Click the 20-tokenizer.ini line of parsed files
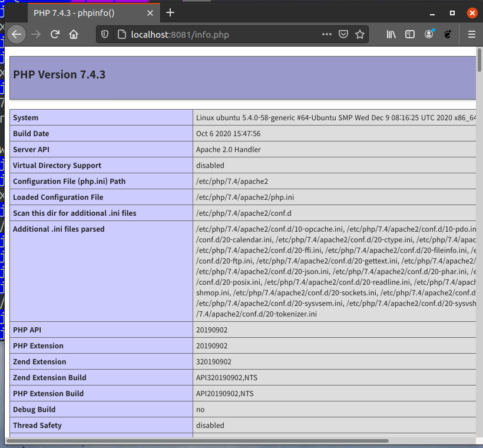The width and height of the screenshot is (483, 448). [256, 314]
